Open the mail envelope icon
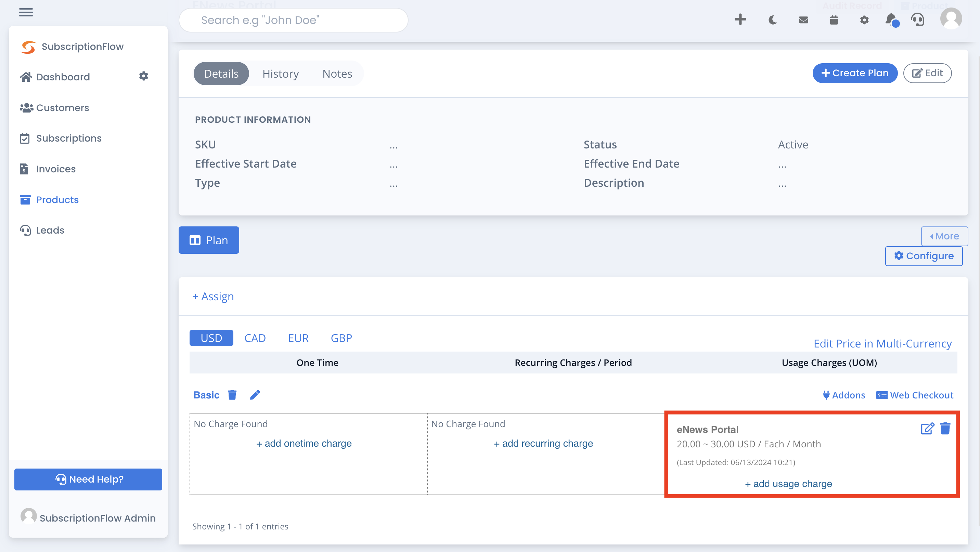This screenshot has height=552, width=980. click(x=803, y=20)
